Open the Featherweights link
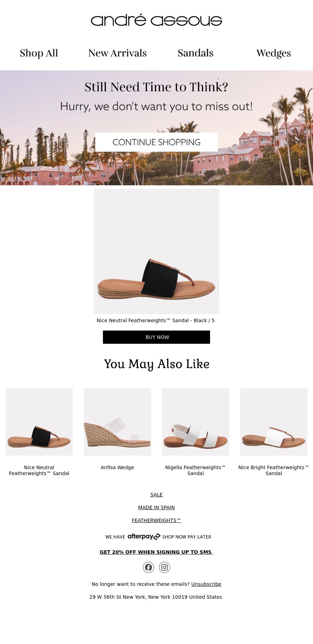The width and height of the screenshot is (313, 644). tap(156, 520)
